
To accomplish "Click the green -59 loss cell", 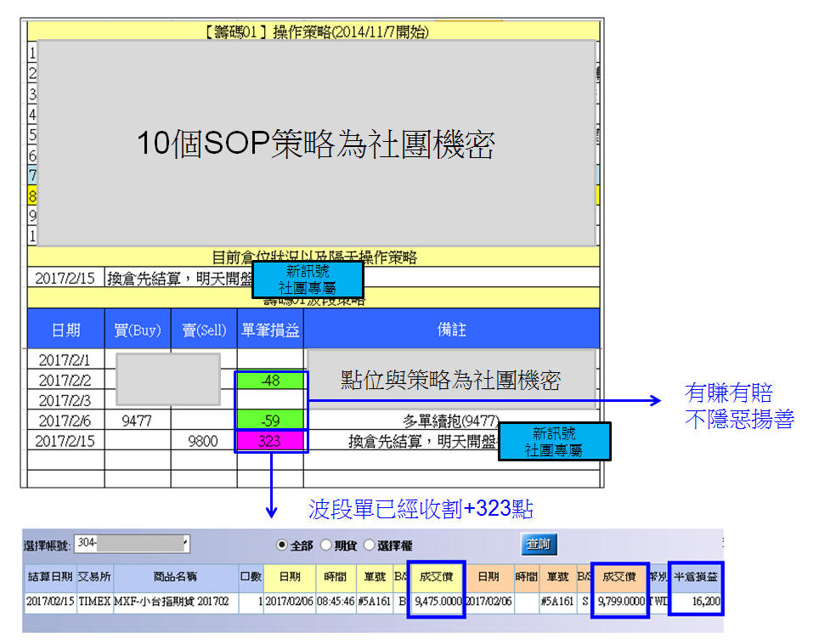I will click(270, 419).
